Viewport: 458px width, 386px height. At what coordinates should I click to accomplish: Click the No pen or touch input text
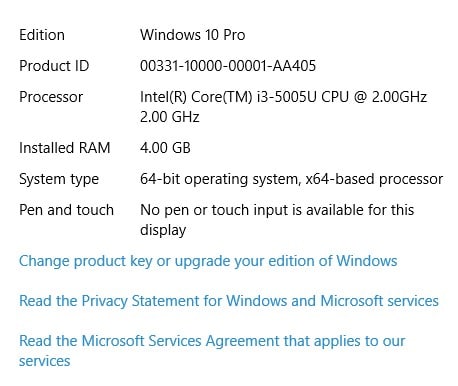(x=277, y=210)
